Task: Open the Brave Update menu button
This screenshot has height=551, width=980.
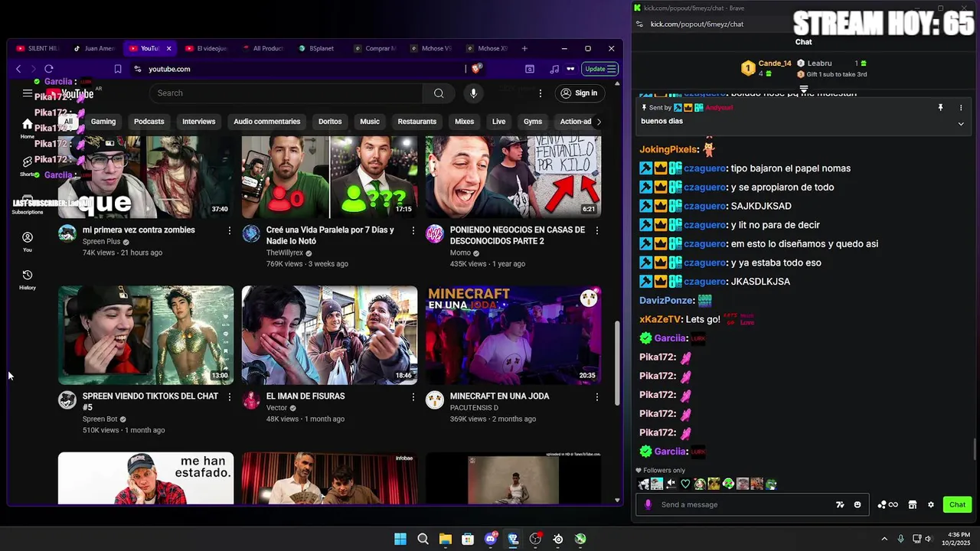Action: (x=601, y=69)
